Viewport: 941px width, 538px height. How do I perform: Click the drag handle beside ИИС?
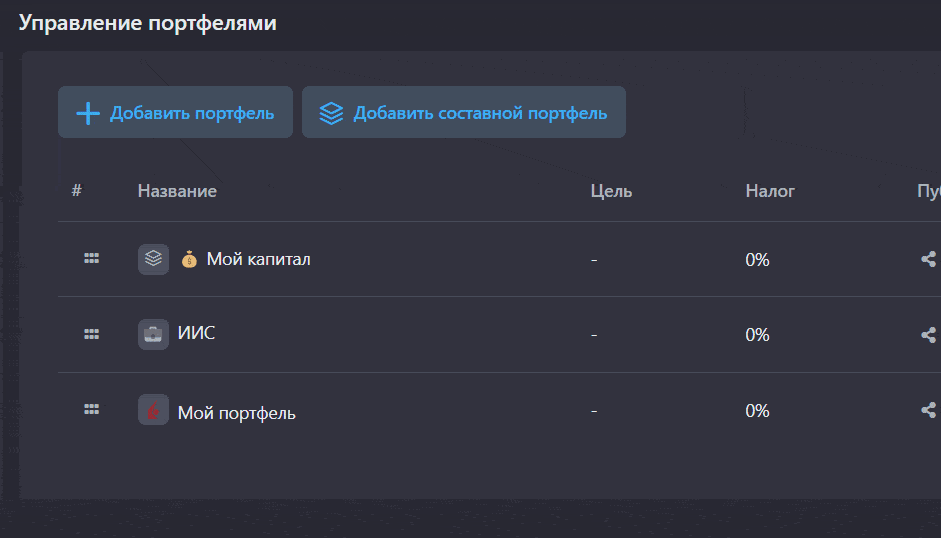click(91, 334)
